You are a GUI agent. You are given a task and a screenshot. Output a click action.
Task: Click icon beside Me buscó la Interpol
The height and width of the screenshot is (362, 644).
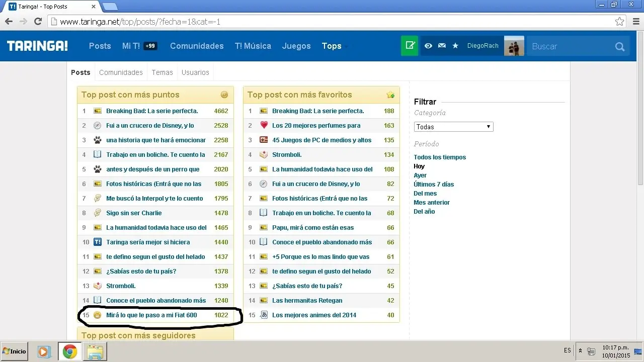[x=98, y=198]
